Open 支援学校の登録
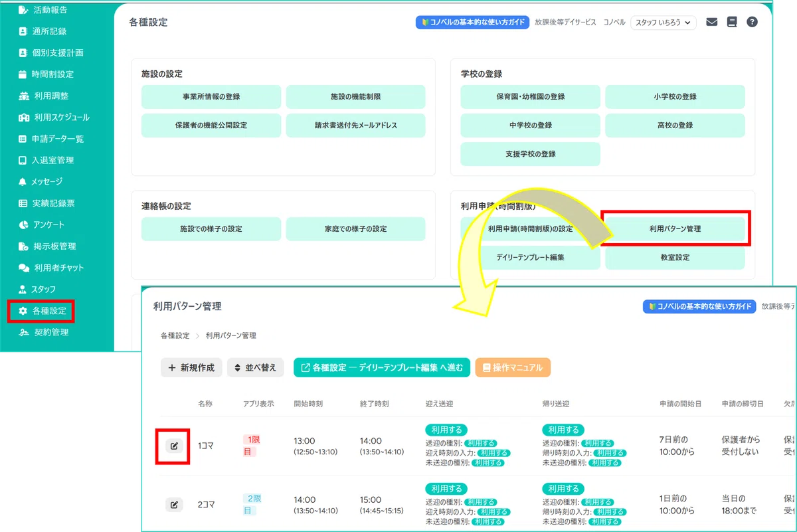797x532 pixels. pos(531,154)
